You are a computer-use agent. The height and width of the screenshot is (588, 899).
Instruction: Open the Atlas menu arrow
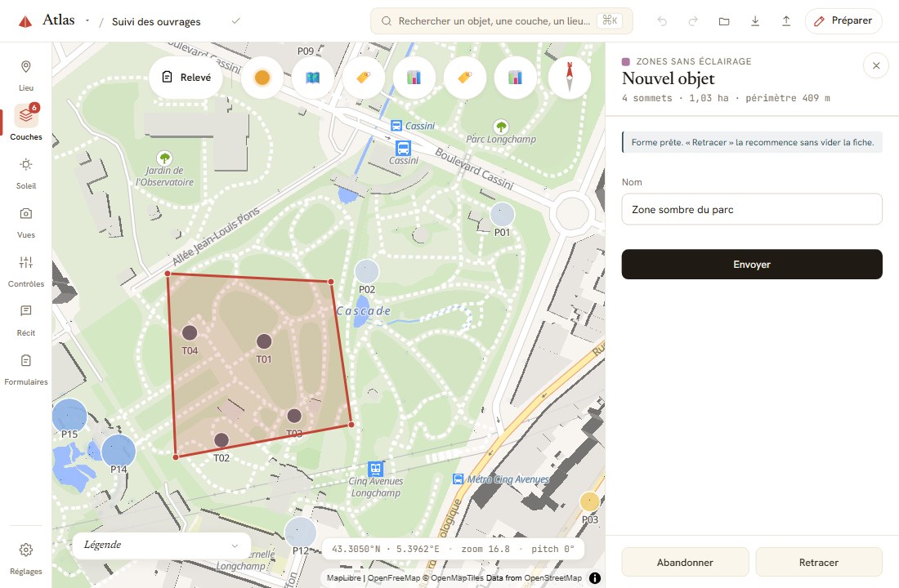(87, 20)
